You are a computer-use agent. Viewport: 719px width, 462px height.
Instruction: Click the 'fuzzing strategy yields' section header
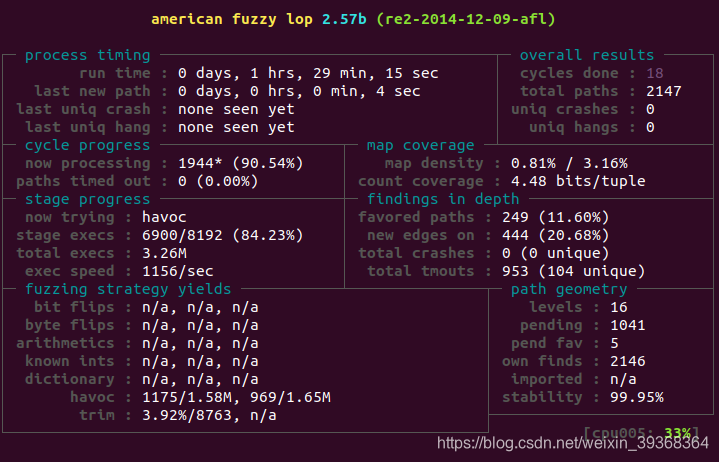click(128, 289)
